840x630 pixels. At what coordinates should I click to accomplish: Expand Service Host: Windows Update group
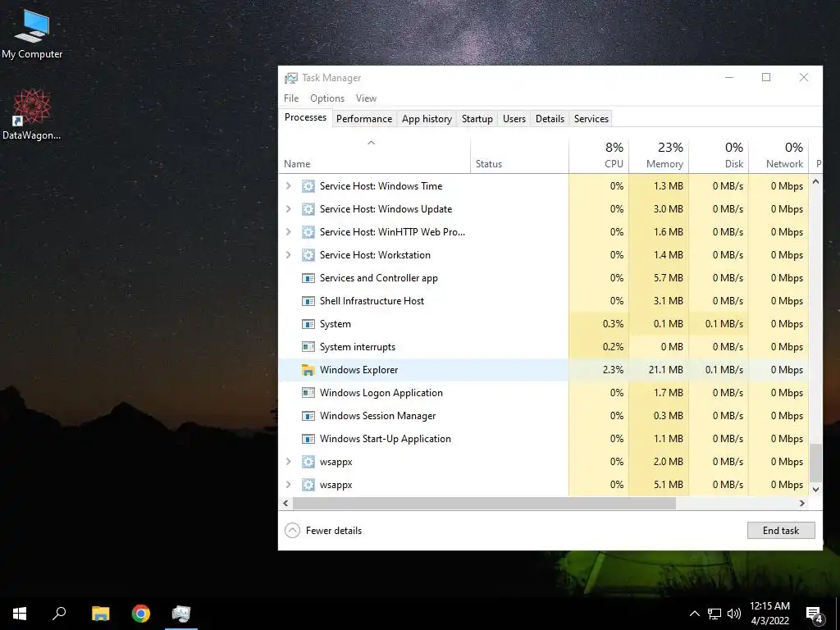pos(288,209)
